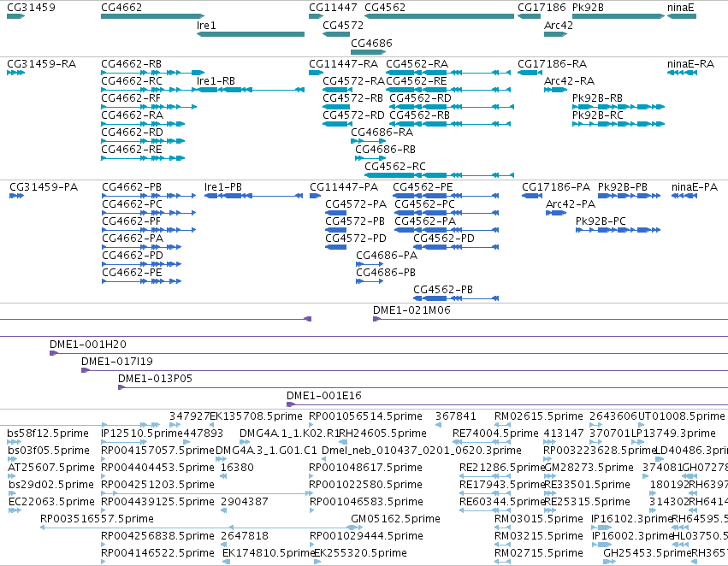Choose transcript label Pk92B-RC
The height and width of the screenshot is (566, 728).
598,115
